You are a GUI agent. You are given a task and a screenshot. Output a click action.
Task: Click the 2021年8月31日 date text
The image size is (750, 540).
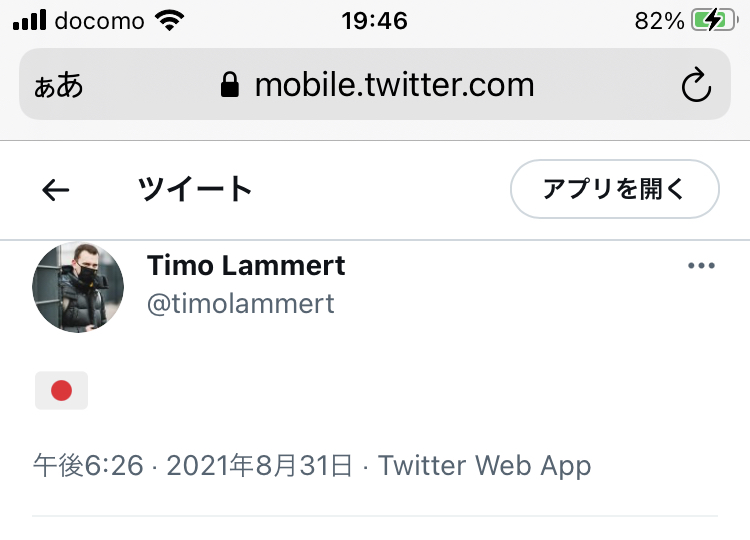pos(259,465)
